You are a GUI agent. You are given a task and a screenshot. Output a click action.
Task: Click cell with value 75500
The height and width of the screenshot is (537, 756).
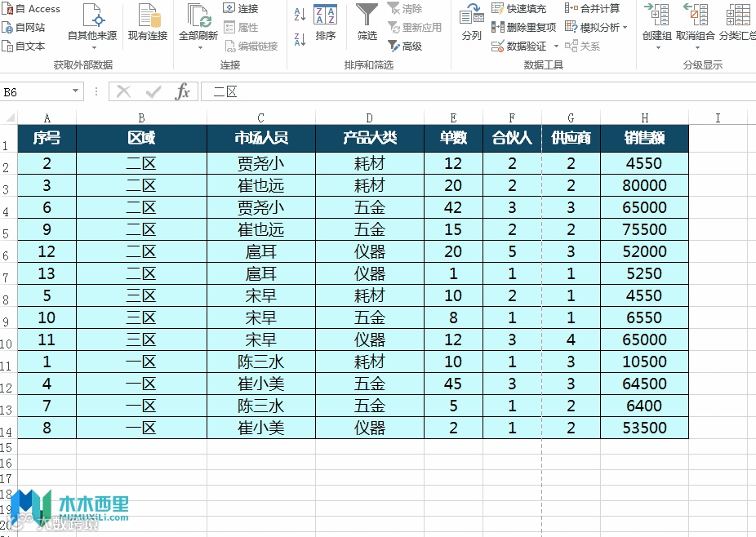tap(645, 229)
